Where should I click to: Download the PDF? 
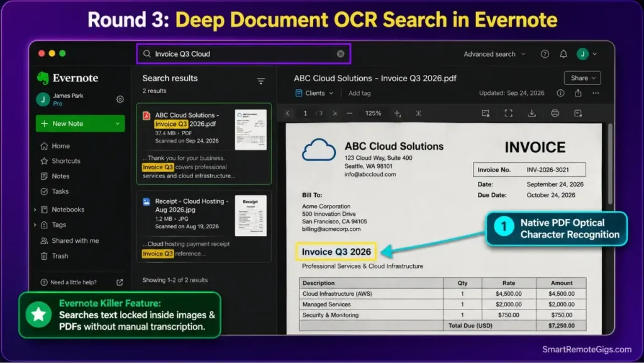click(532, 113)
